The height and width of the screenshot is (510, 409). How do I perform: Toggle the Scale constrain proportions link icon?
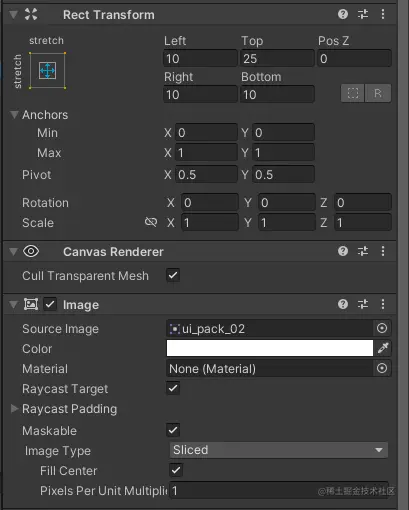[151, 222]
